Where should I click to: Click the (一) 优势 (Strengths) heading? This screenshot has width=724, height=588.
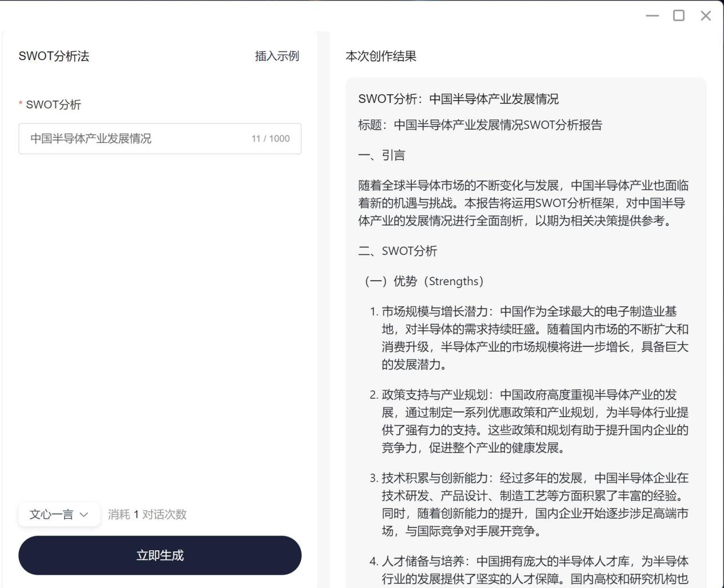424,281
